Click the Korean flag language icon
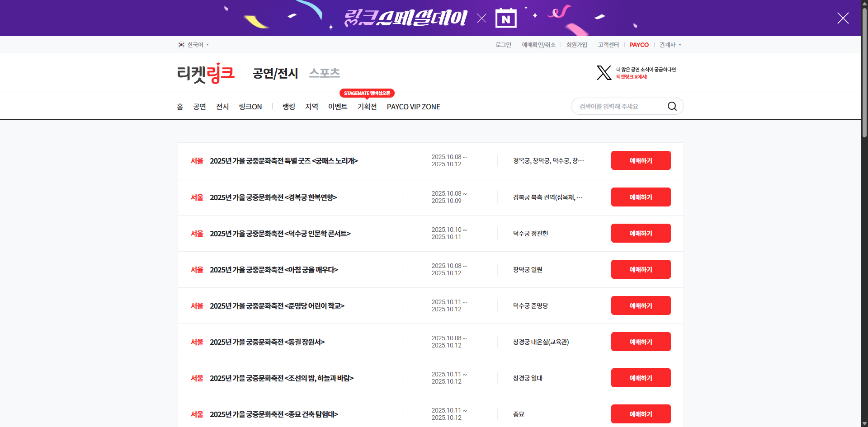868x427 pixels. 181,45
